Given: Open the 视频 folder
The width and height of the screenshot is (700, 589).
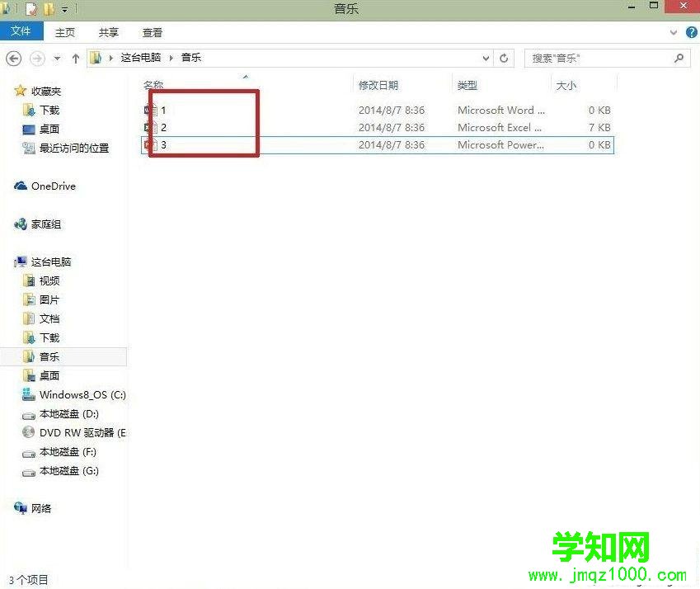Looking at the screenshot, I should click(x=49, y=280).
